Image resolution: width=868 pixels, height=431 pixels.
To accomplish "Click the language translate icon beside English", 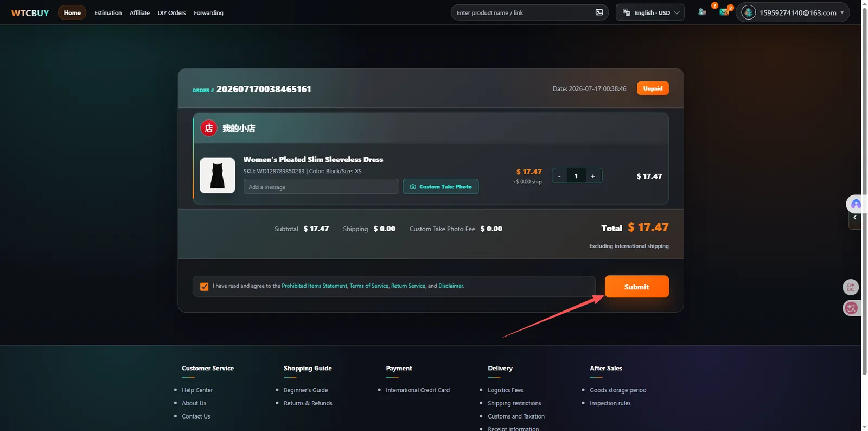I will click(x=627, y=12).
